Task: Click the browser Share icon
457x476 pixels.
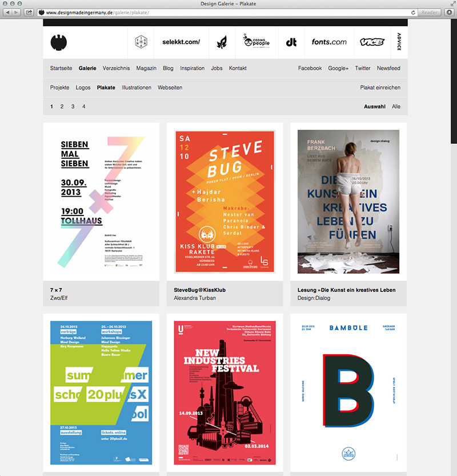Action: [x=29, y=12]
